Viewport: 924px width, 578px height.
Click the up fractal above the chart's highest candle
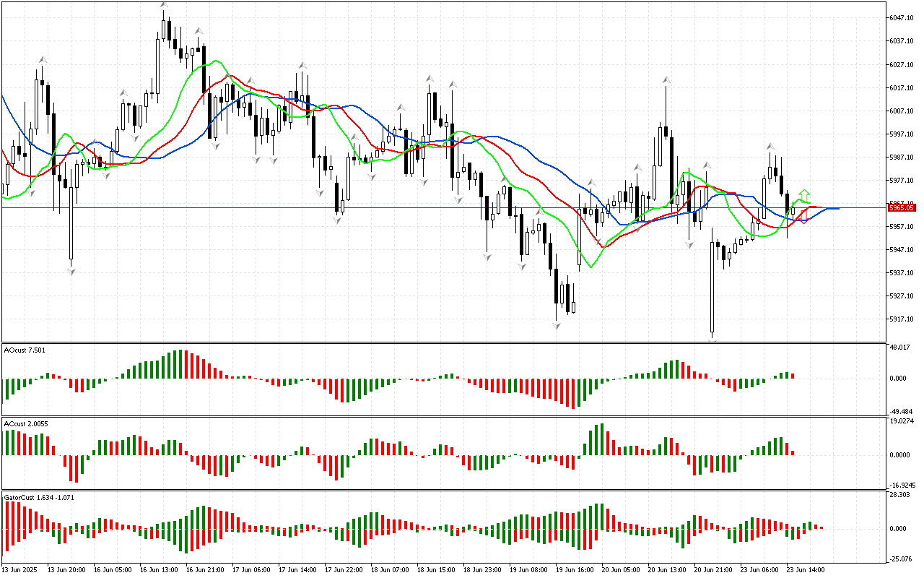(164, 6)
